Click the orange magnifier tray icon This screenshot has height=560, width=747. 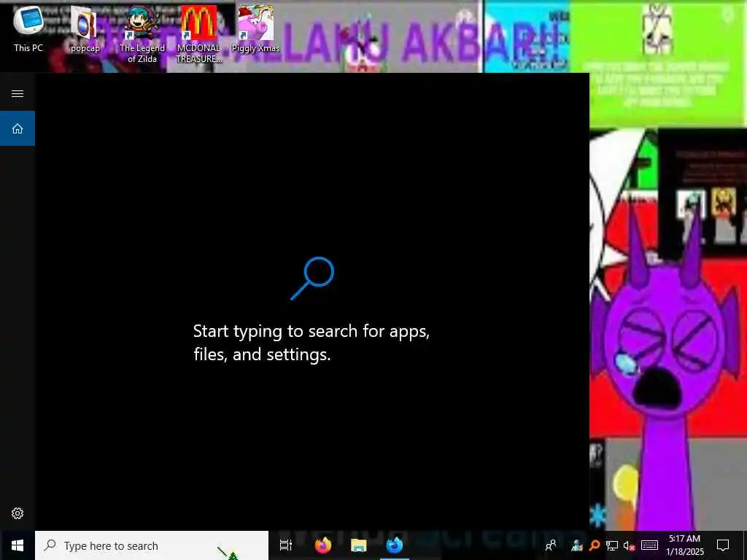[594, 545]
